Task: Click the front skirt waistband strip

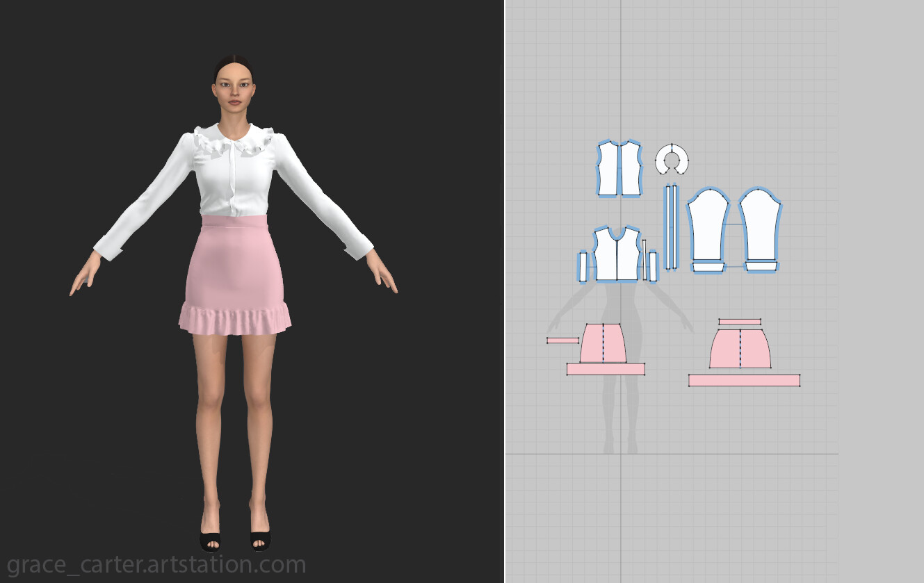Action: point(563,340)
